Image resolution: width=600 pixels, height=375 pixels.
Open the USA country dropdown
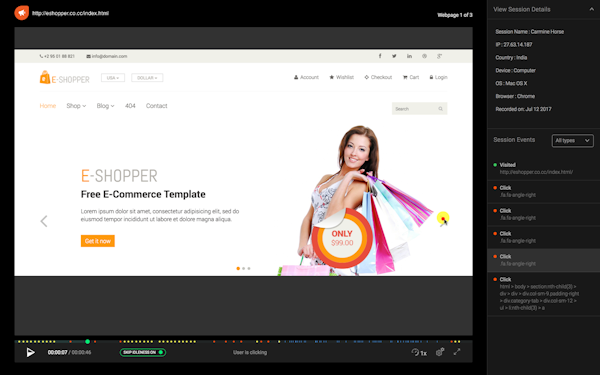(x=113, y=78)
